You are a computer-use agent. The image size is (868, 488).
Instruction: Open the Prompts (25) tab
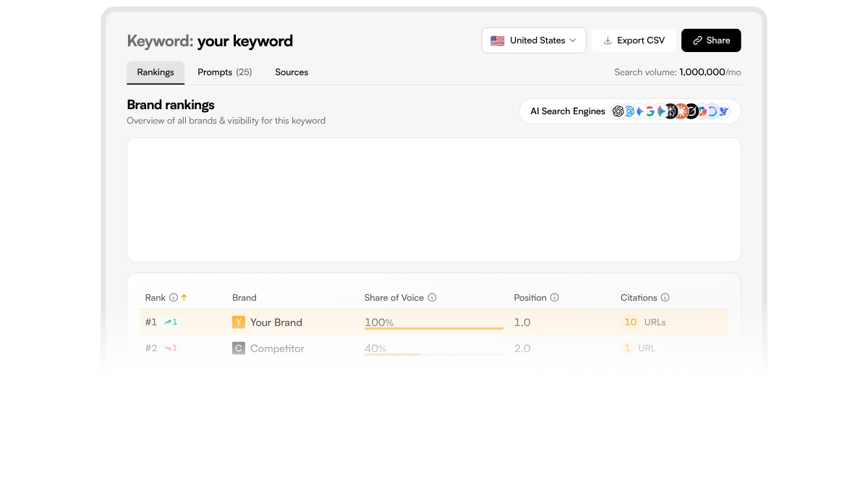pos(225,72)
